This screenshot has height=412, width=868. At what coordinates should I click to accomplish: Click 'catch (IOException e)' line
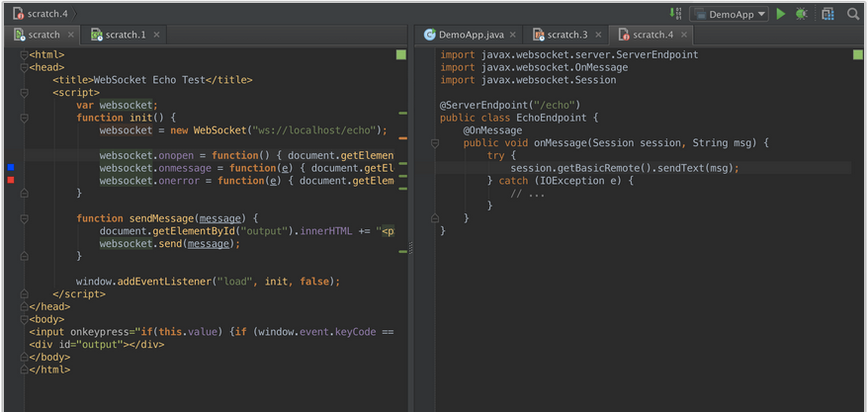click(x=560, y=181)
